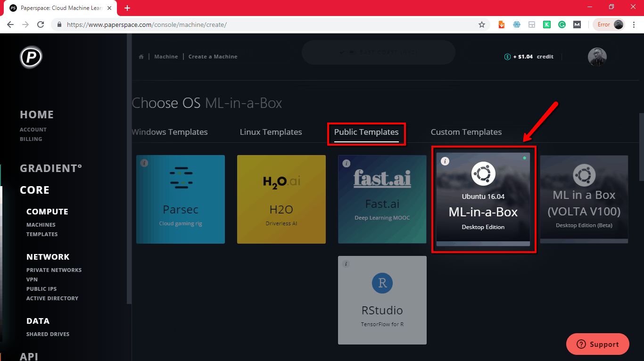Open info icon on the Fast.ai card
Viewport: 644px width, 361px height.
[x=346, y=163]
